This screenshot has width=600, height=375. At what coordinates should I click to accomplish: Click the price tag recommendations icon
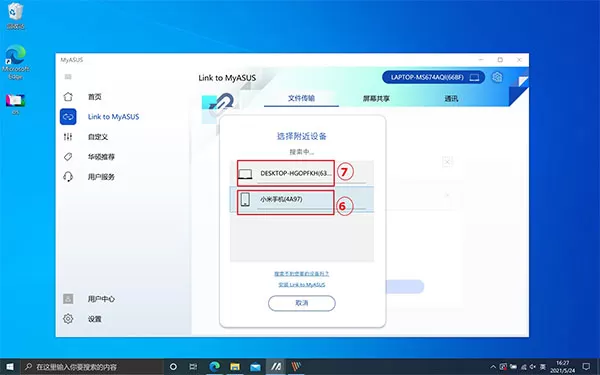(x=68, y=157)
